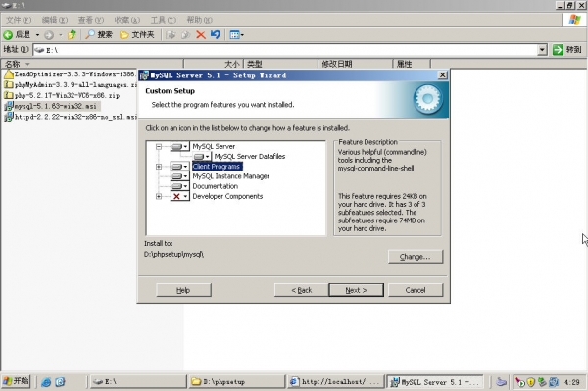
Task: Click the Forward arrow icon in Explorer toolbar
Action: click(49, 35)
